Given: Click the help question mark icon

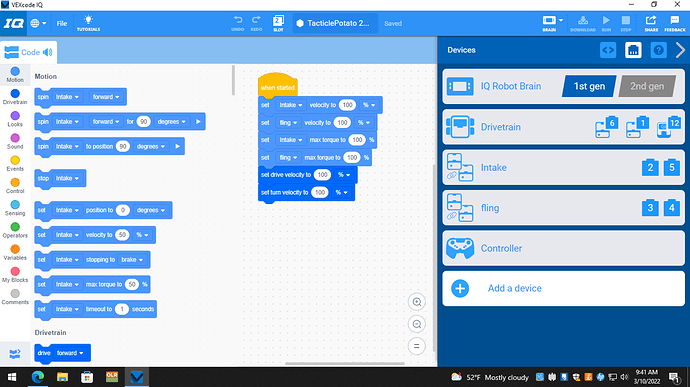Looking at the screenshot, I should [658, 50].
